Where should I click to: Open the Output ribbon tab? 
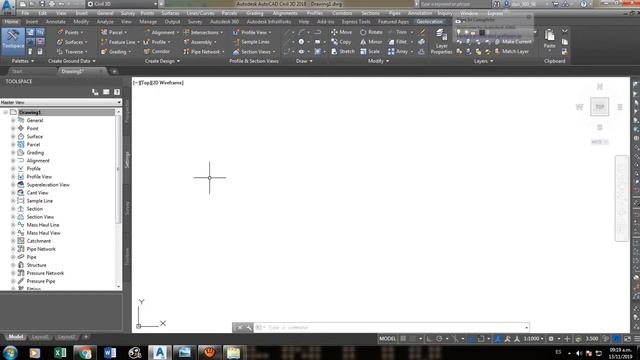tap(172, 22)
